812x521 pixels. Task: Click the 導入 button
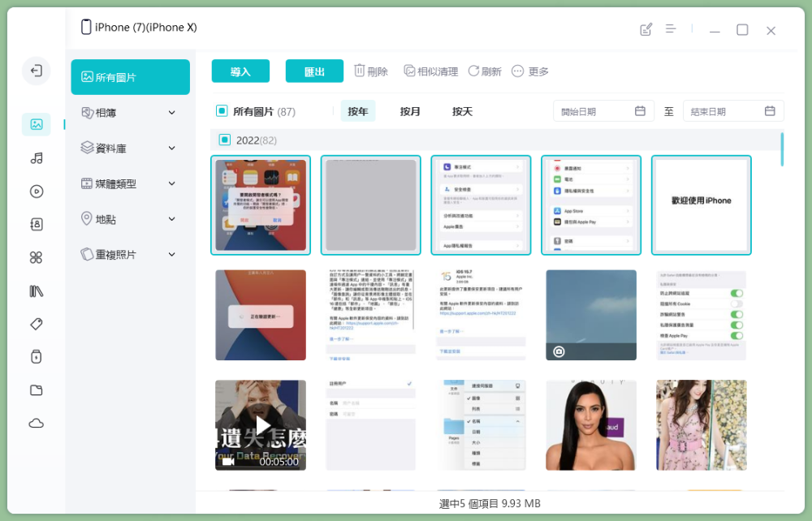click(x=240, y=71)
